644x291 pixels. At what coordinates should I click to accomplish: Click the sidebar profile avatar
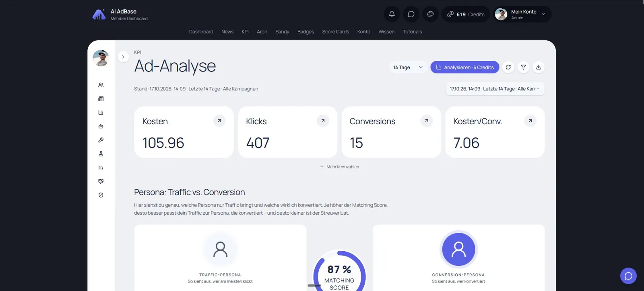[101, 58]
